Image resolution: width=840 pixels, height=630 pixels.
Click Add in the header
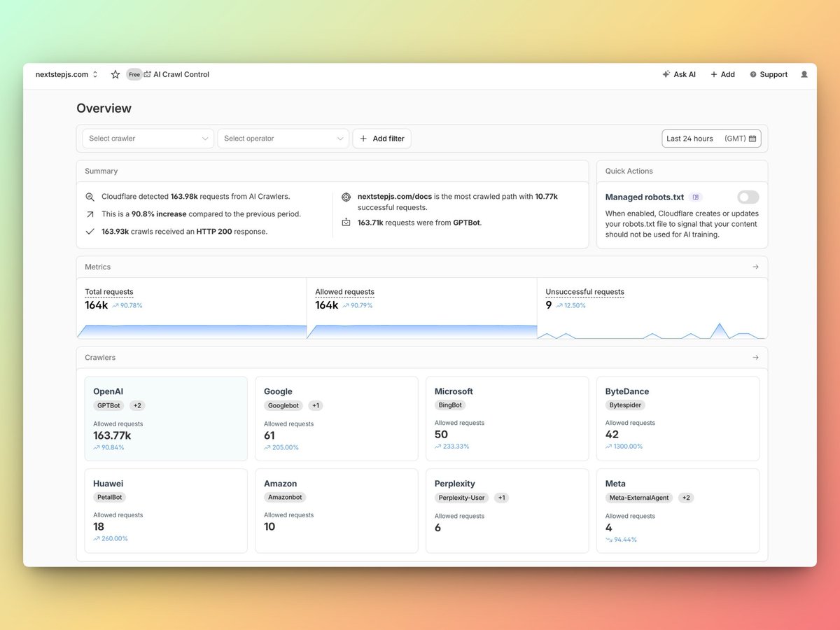click(x=722, y=74)
